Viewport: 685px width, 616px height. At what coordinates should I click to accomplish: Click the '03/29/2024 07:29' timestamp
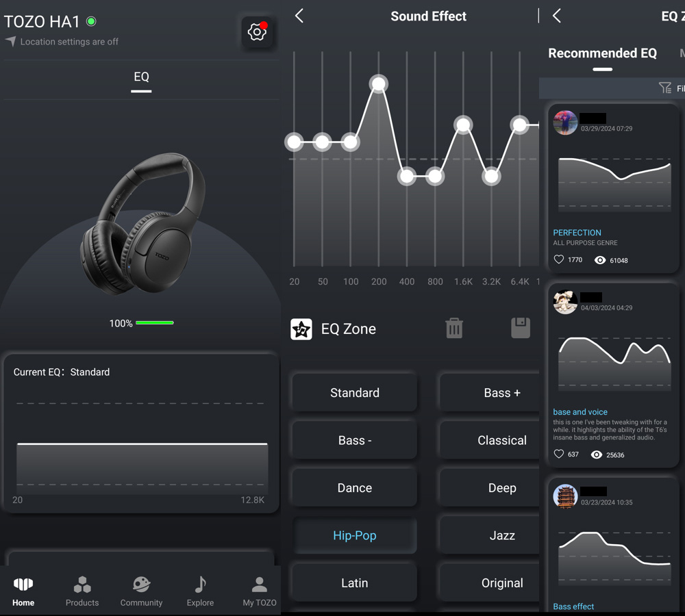[x=606, y=129]
